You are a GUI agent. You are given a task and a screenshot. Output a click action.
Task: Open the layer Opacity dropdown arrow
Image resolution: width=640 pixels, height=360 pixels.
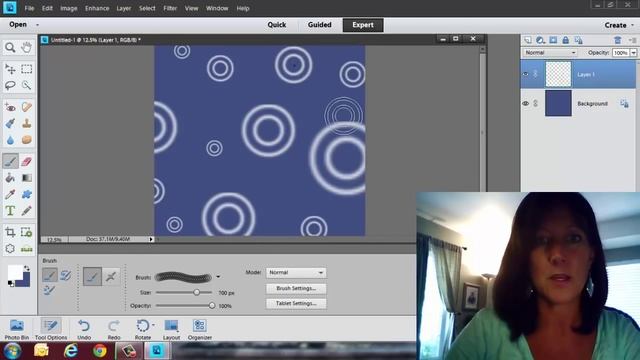pyautogui.click(x=633, y=53)
